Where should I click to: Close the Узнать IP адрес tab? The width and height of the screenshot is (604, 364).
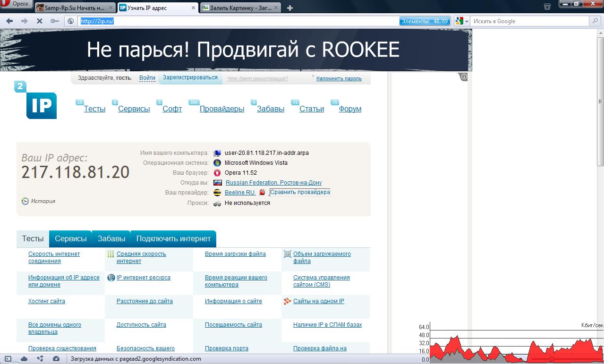tap(194, 8)
